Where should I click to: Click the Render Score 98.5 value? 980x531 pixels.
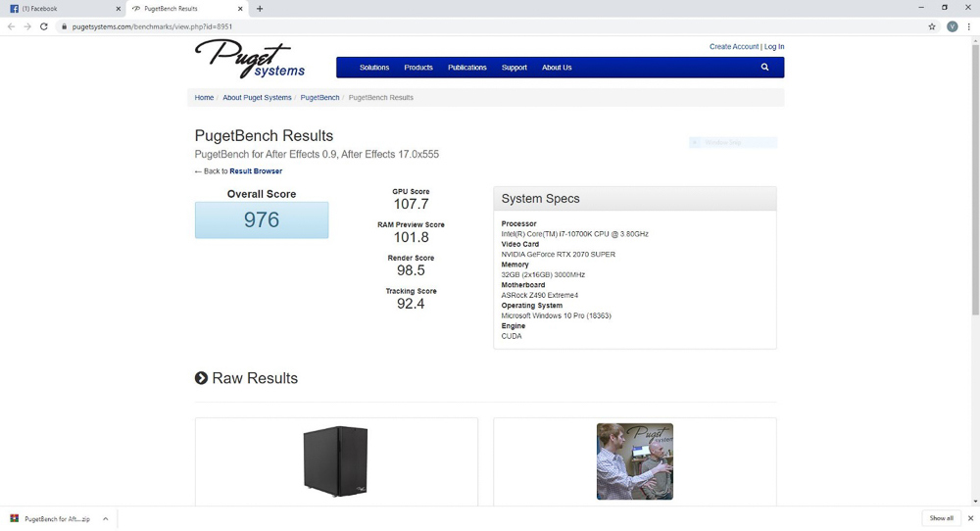pos(411,269)
